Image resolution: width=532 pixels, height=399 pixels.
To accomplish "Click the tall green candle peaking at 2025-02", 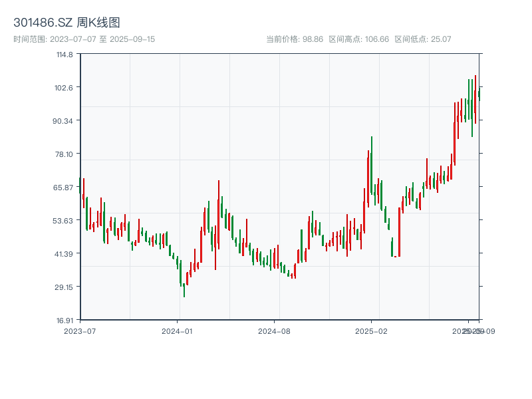I will (x=372, y=166).
